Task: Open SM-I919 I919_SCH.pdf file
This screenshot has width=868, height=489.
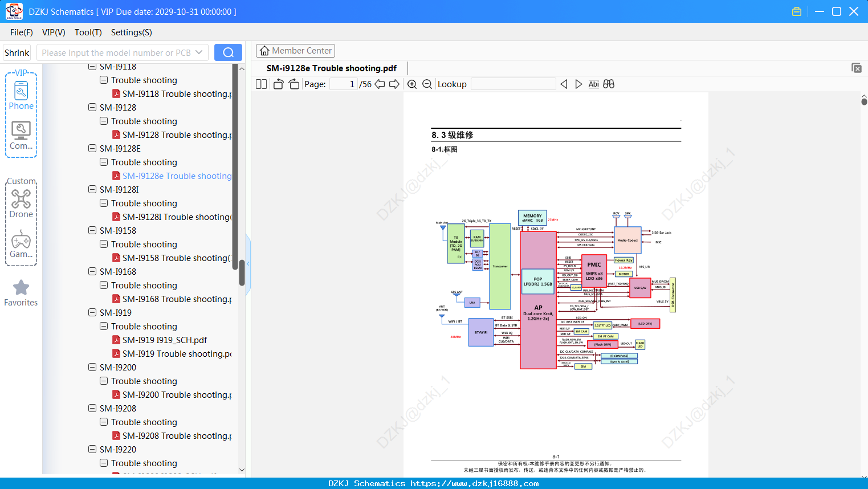Action: click(x=159, y=340)
